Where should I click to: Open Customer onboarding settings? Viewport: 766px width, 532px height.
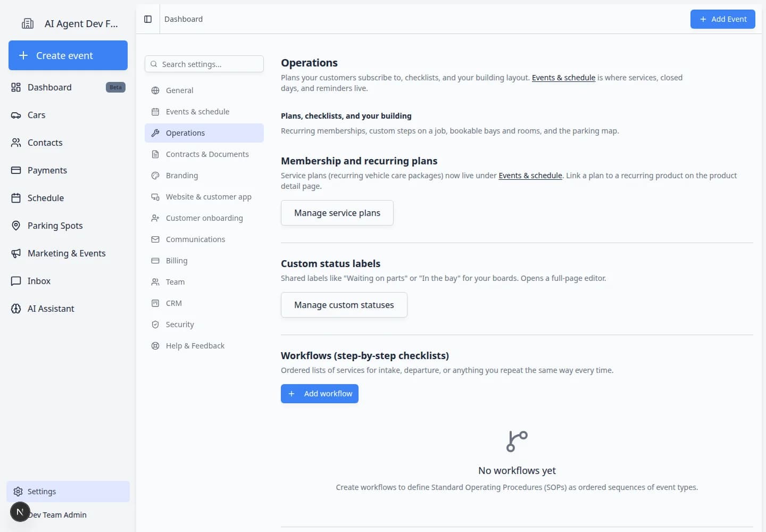click(x=204, y=218)
